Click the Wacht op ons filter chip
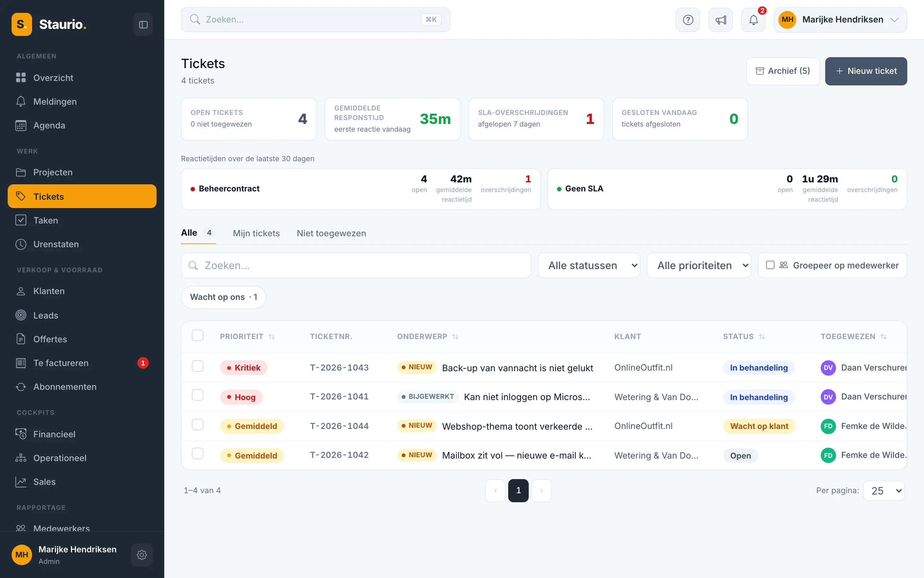924x578 pixels. pyautogui.click(x=223, y=297)
